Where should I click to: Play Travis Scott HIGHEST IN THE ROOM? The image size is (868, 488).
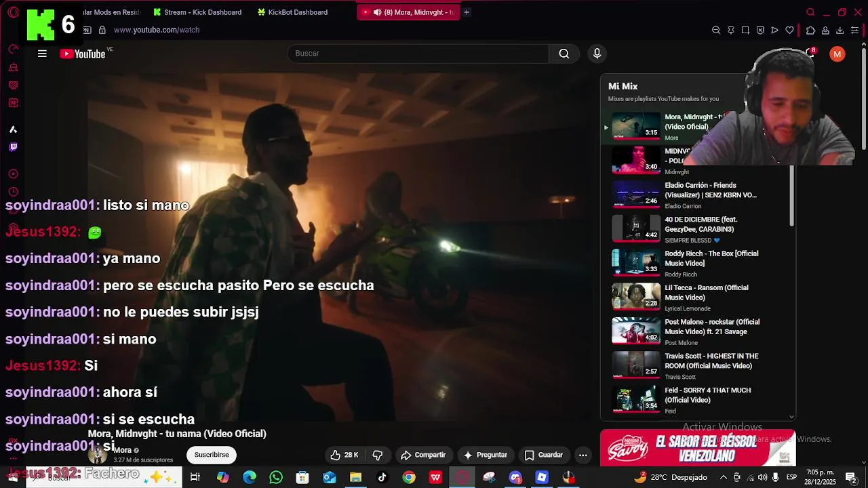(695, 366)
